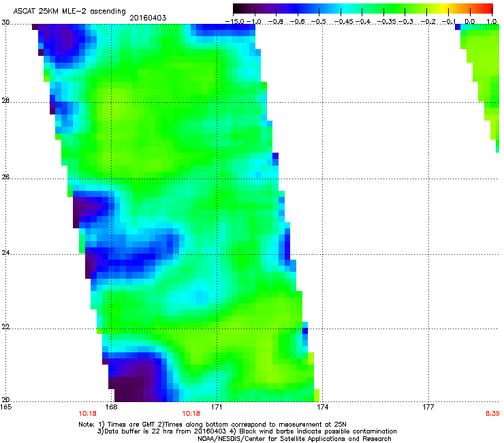Click the latitude label 26

(x=5, y=177)
